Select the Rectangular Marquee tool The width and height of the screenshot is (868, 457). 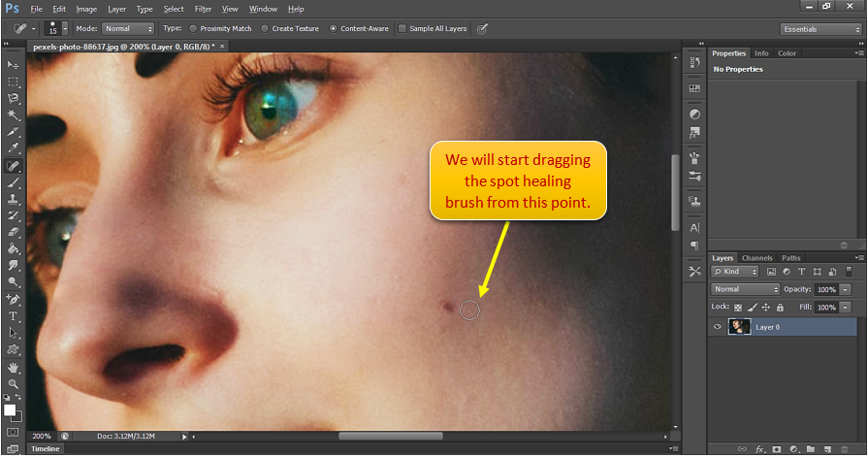(13, 82)
